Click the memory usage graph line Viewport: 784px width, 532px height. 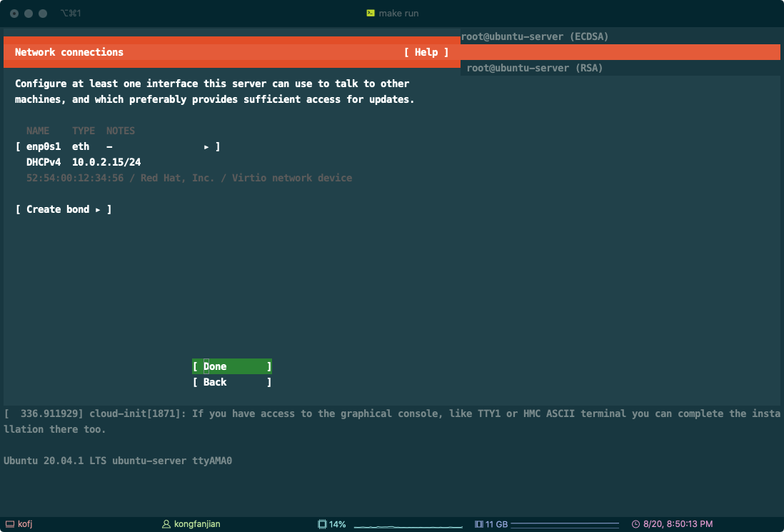(x=565, y=525)
